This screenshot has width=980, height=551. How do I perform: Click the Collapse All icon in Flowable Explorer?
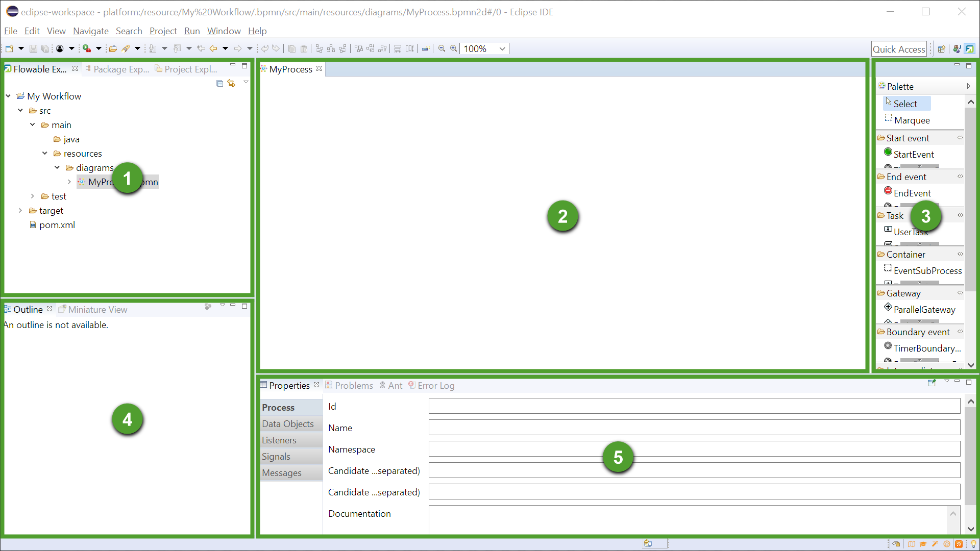click(x=219, y=83)
